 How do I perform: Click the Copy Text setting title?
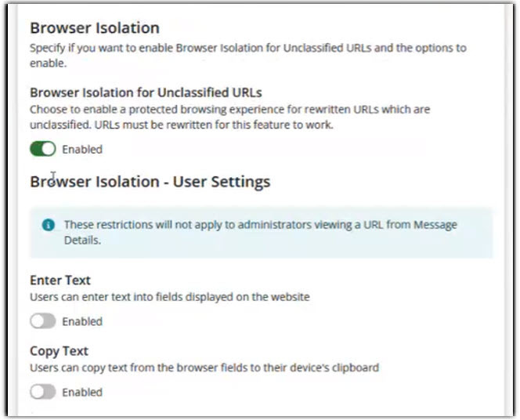59,351
